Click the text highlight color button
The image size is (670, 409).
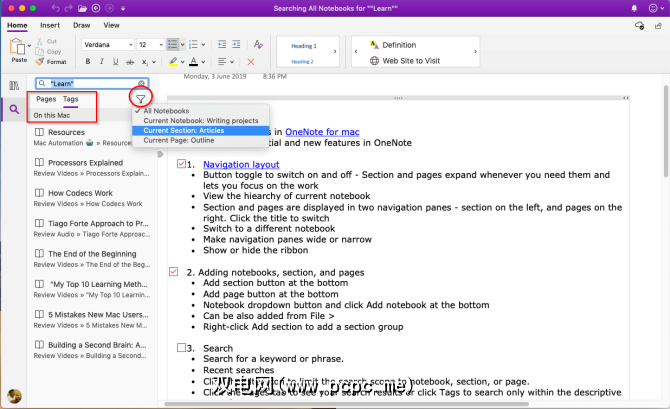pos(173,62)
